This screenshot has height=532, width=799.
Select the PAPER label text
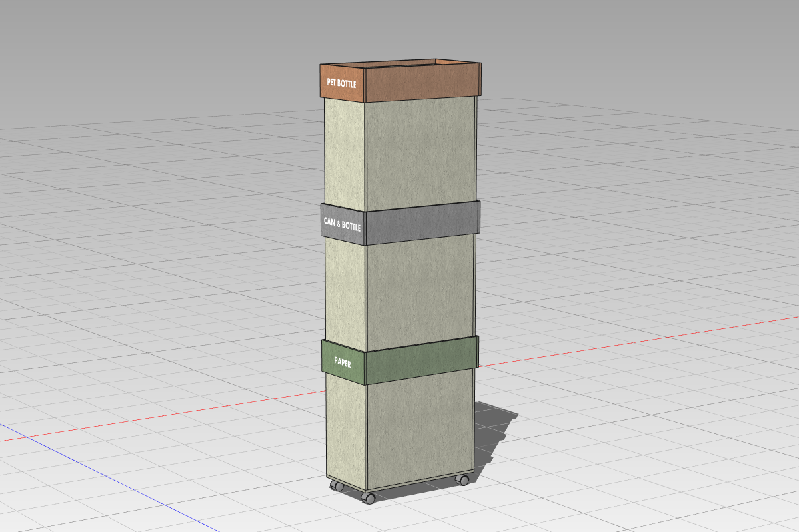tap(343, 362)
